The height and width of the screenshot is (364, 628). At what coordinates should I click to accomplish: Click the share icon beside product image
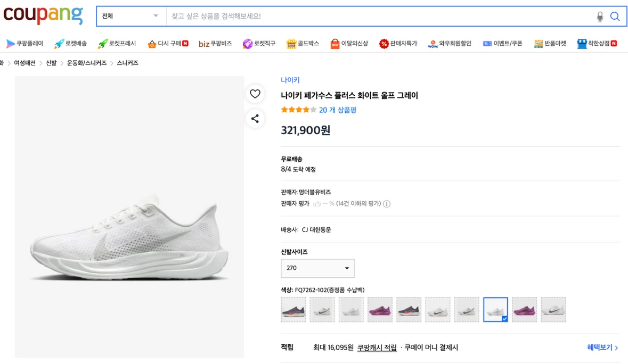[255, 118]
